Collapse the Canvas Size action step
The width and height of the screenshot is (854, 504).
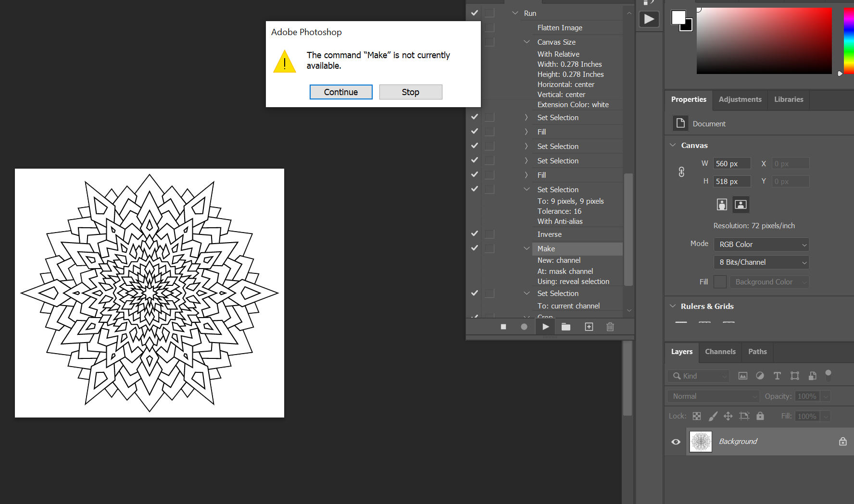click(526, 42)
